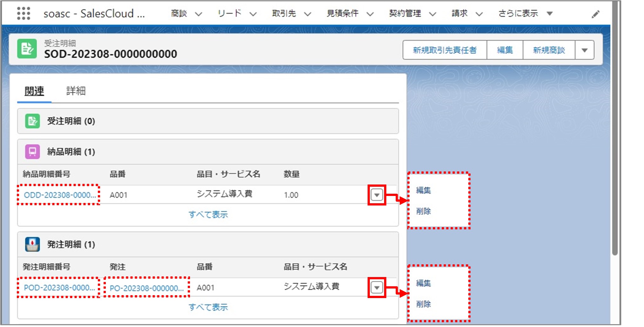Switch to the 詳細 tab
Screen dimensions: 644x327
click(76, 91)
